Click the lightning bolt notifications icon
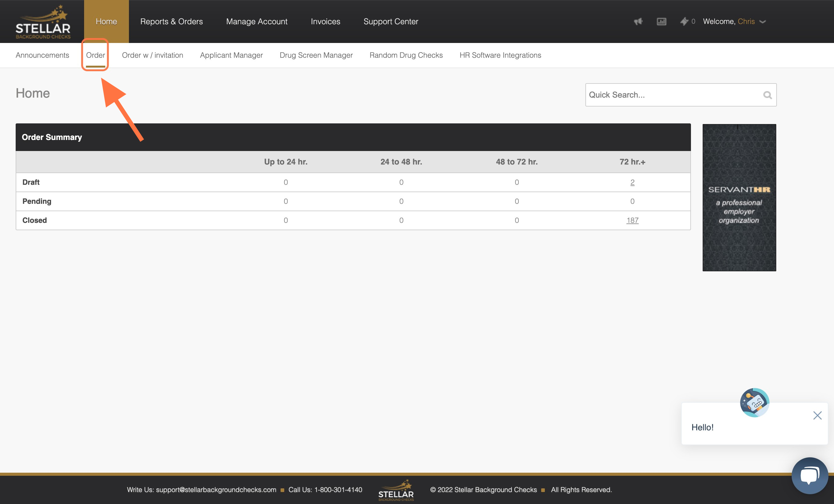 [684, 22]
